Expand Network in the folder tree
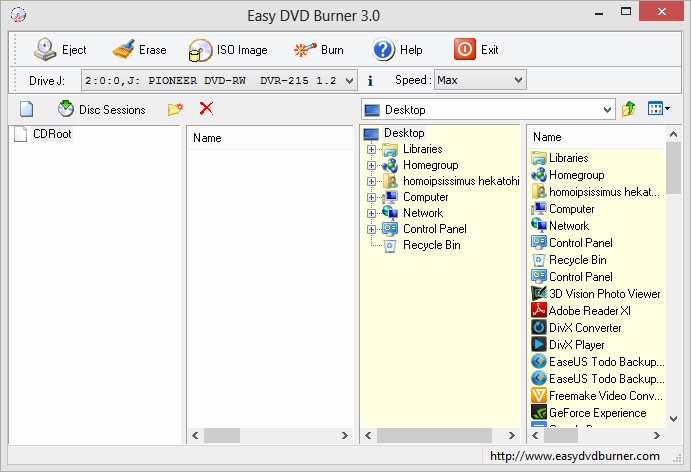The width and height of the screenshot is (691, 472). (371, 213)
